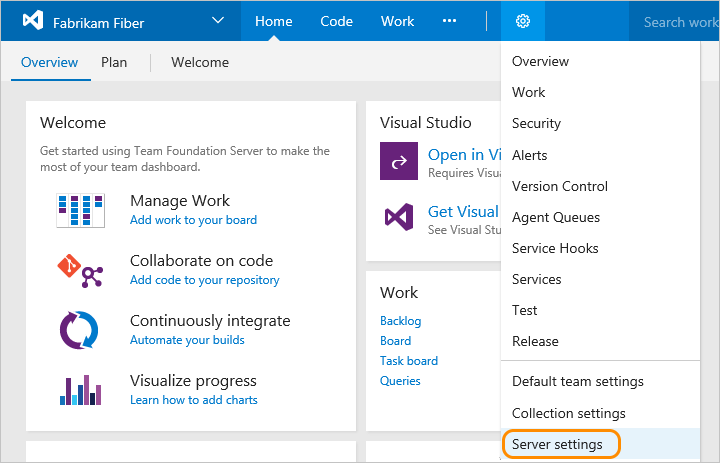
Task: Click the Get Visual Studio logo icon
Action: [x=399, y=217]
